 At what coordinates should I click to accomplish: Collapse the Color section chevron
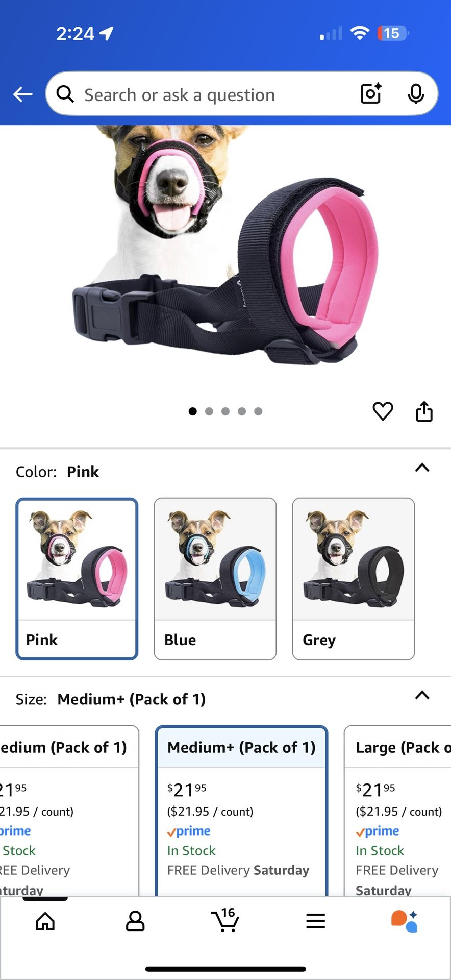pos(422,468)
